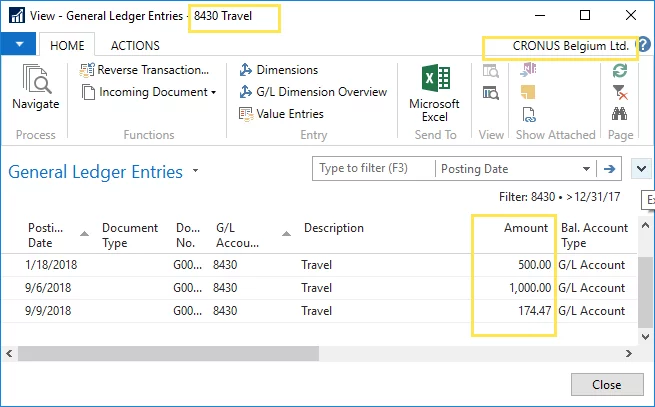Click the Find binoculars icon
Viewport: 655px width, 407px height.
(620, 114)
